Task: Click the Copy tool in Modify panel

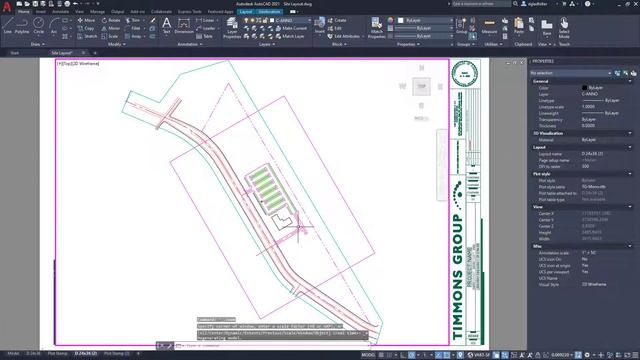Action: coord(86,28)
